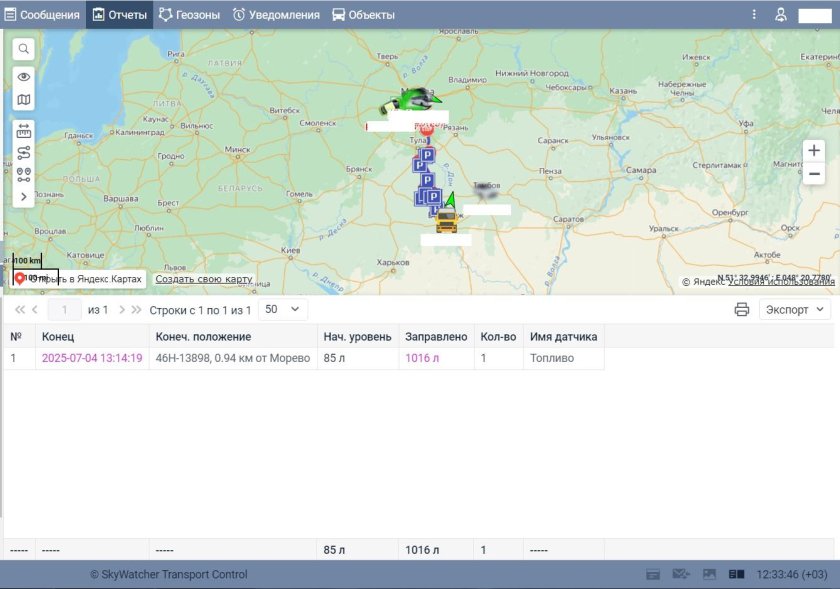Click the page number input field
This screenshot has width=840, height=589.
coord(65,310)
